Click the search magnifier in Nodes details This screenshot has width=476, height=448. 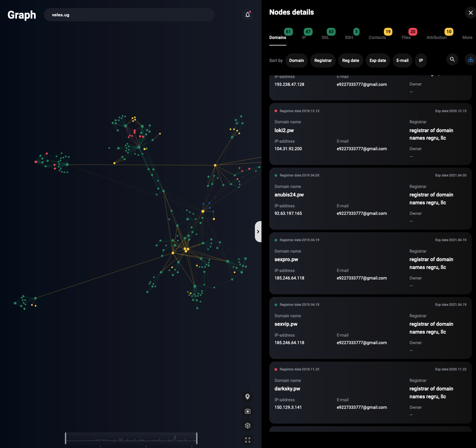452,60
